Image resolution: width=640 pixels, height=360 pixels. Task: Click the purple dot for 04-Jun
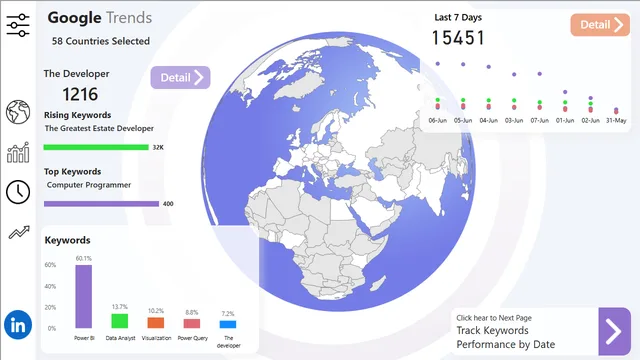click(489, 67)
